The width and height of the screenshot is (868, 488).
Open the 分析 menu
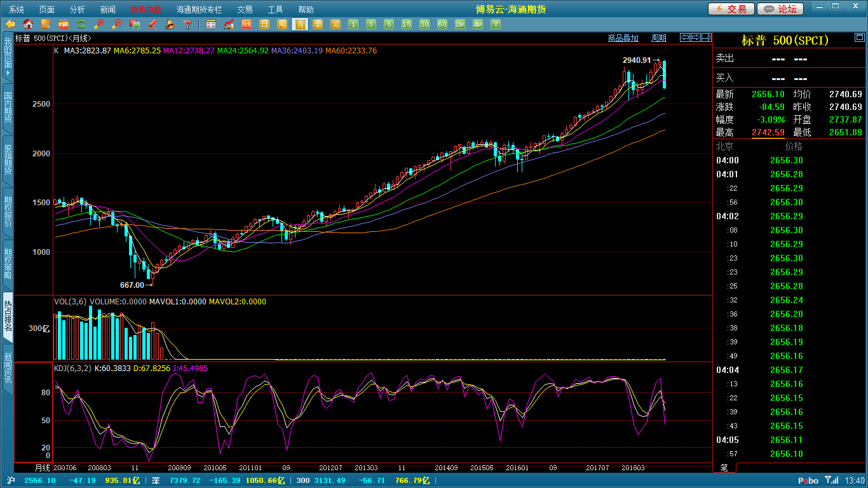coord(77,10)
